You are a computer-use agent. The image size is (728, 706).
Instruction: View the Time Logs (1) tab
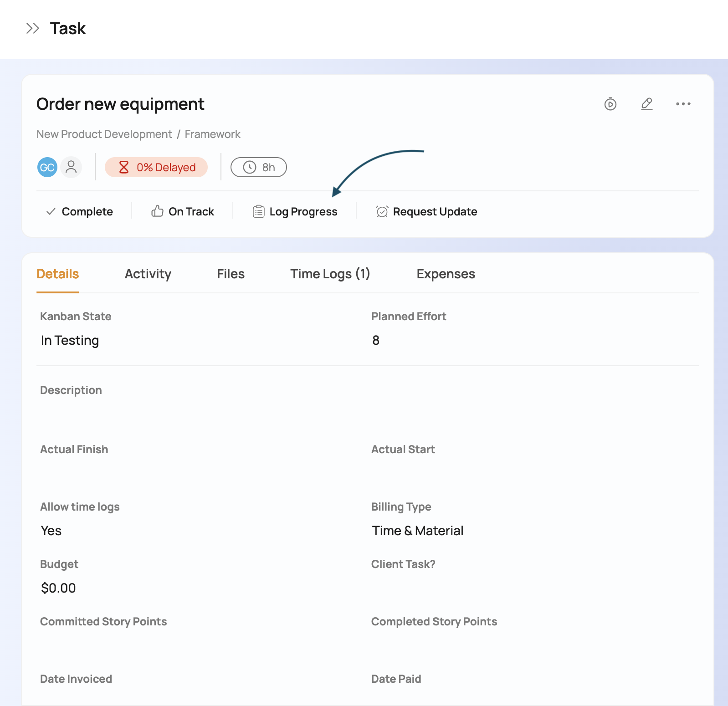coord(330,274)
